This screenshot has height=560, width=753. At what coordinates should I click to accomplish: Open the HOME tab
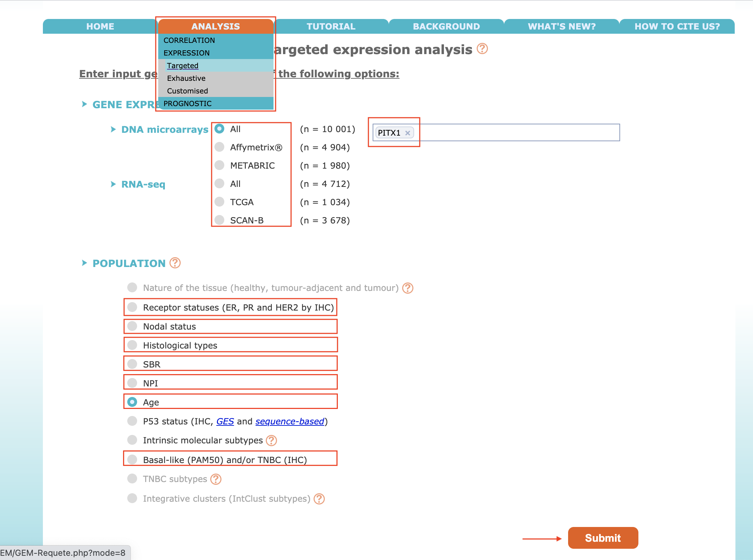[x=100, y=26]
